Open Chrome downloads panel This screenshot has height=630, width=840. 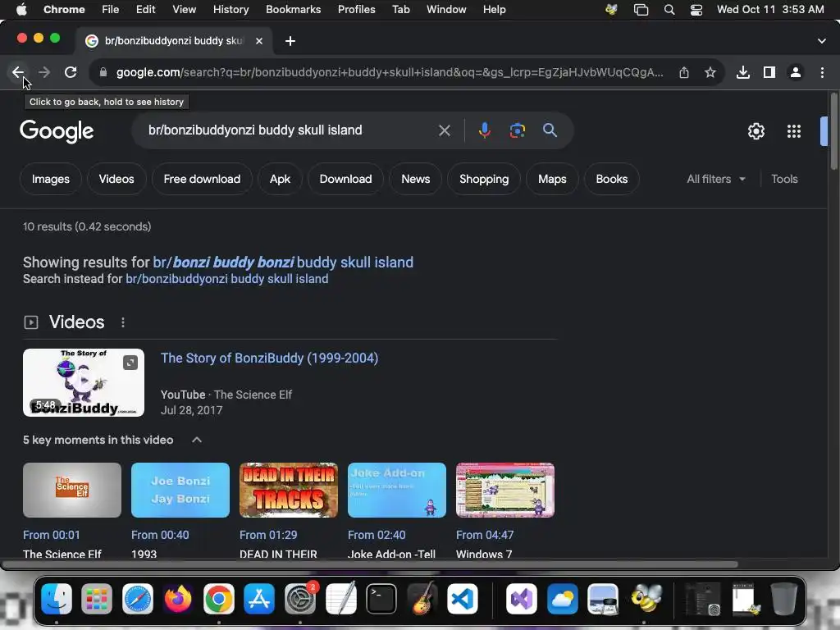pos(743,72)
